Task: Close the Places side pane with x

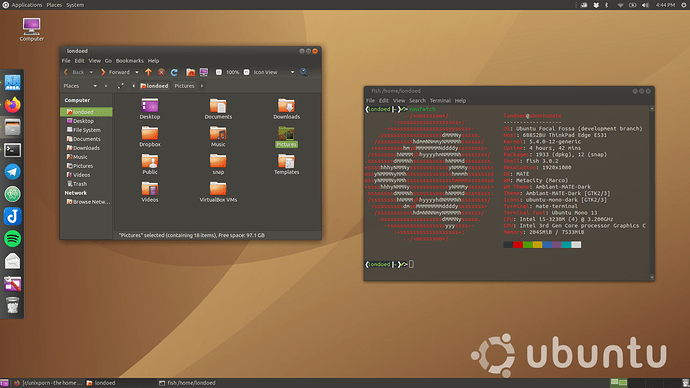Action: (x=106, y=86)
